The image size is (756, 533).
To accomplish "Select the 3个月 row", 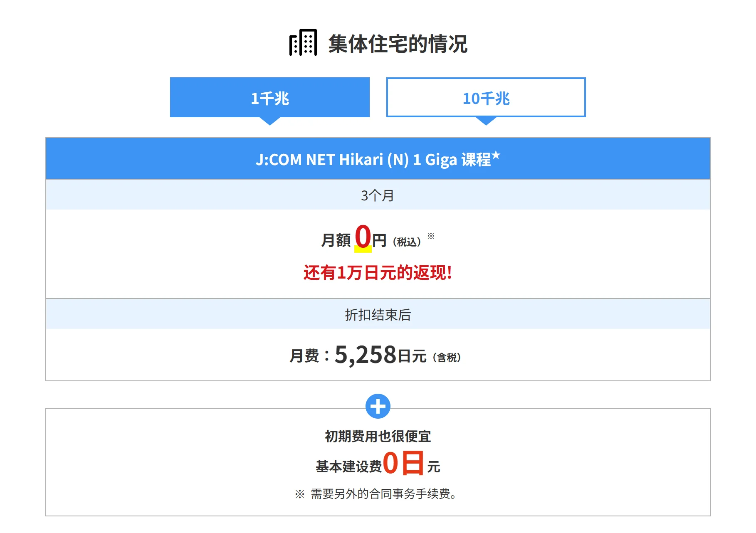I will pos(378,195).
